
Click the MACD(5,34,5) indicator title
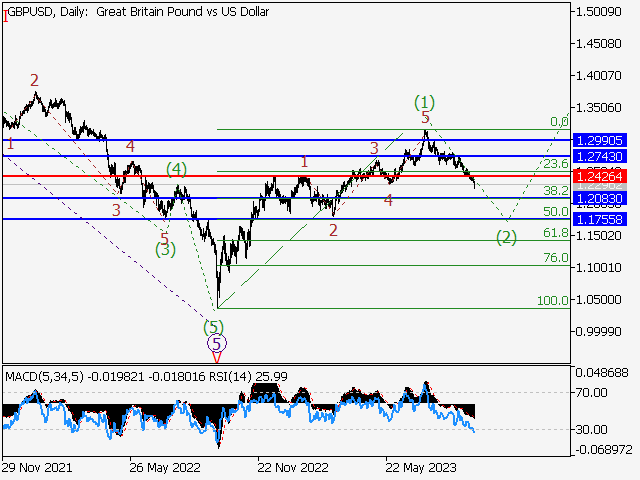[x=46, y=375]
